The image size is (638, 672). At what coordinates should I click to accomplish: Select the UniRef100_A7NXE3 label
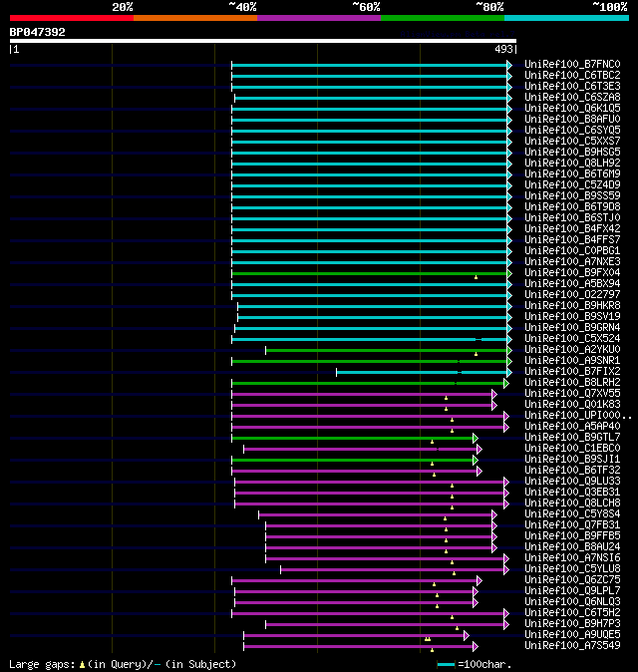point(572,262)
